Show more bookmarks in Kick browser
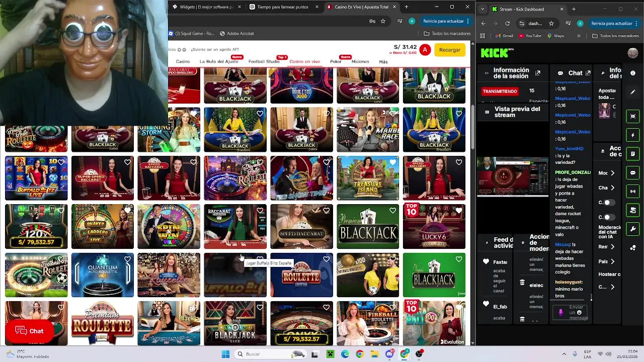The width and height of the screenshot is (644, 362). 579,36
